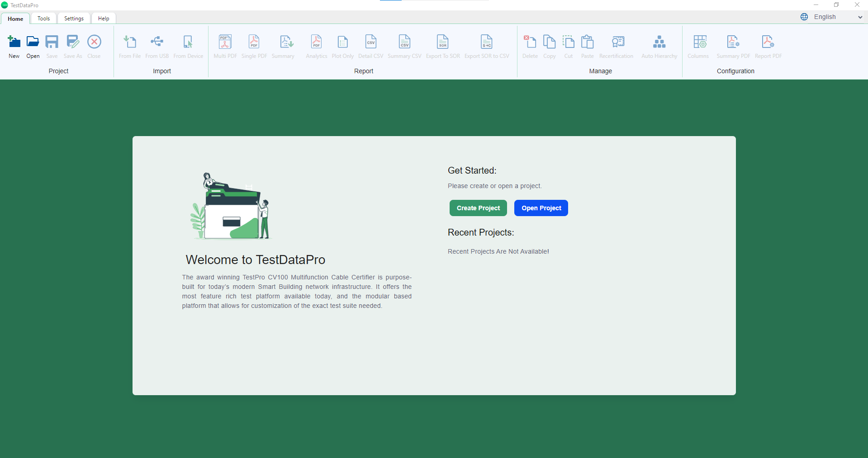Screen dimensions: 868x458
Task: Import From Device icon
Action: 188,42
